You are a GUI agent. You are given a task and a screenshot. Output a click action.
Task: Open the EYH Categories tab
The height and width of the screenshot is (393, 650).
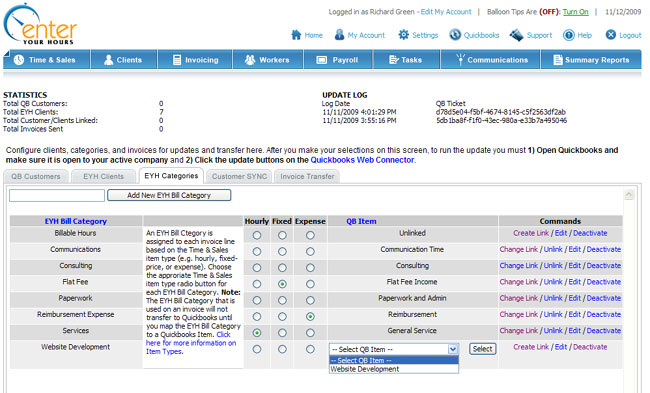(x=171, y=176)
